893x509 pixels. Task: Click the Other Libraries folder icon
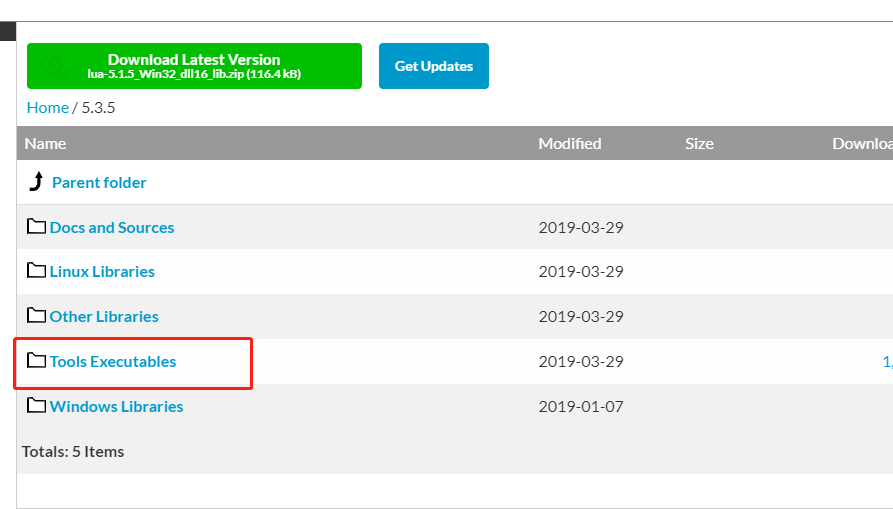36,316
